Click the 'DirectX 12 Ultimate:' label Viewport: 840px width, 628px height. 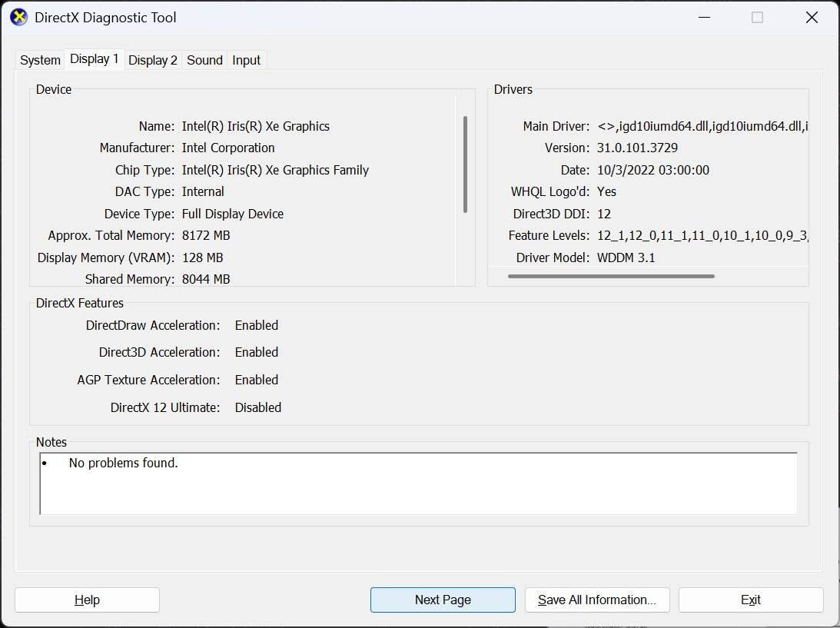(x=165, y=407)
